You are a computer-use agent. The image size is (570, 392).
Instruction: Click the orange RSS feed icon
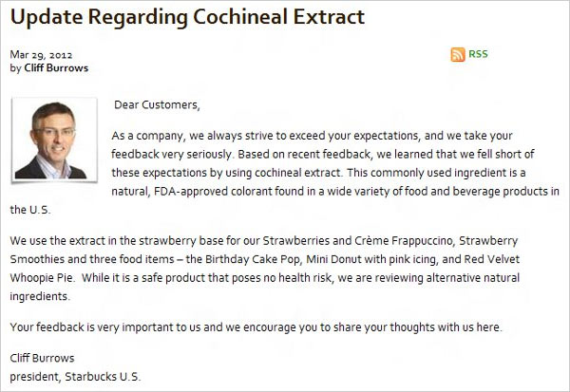(x=458, y=54)
